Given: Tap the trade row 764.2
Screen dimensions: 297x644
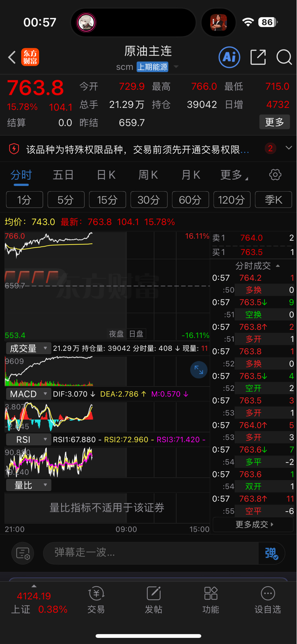Looking at the screenshot, I should [253, 278].
